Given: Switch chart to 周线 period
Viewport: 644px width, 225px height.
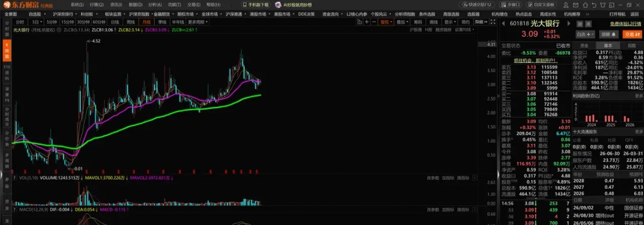Looking at the screenshot, I should pos(131,22).
